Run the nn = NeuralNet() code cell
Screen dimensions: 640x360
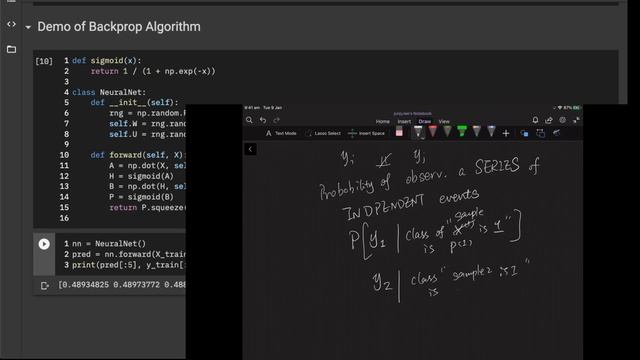[x=44, y=244]
